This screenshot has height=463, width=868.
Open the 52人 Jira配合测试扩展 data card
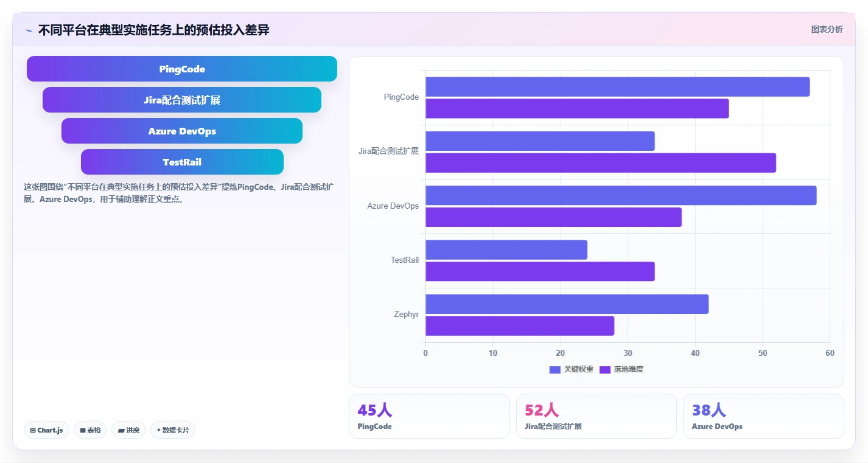click(x=597, y=416)
